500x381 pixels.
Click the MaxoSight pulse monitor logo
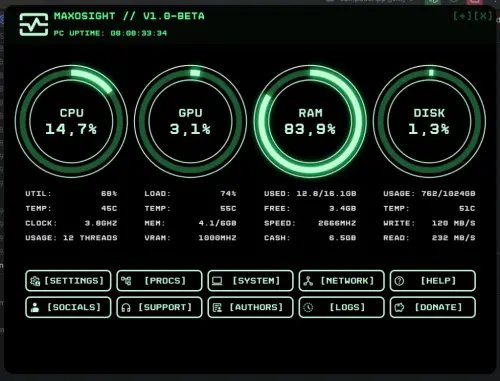click(x=34, y=24)
